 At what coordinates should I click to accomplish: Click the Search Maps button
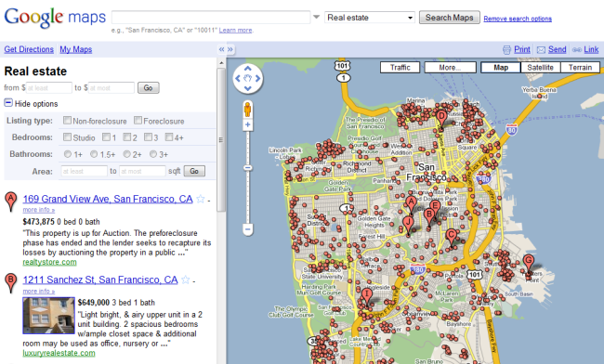click(x=449, y=18)
